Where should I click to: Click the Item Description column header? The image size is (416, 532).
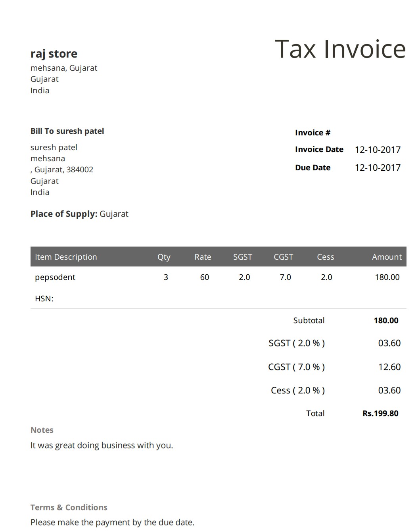(x=66, y=257)
